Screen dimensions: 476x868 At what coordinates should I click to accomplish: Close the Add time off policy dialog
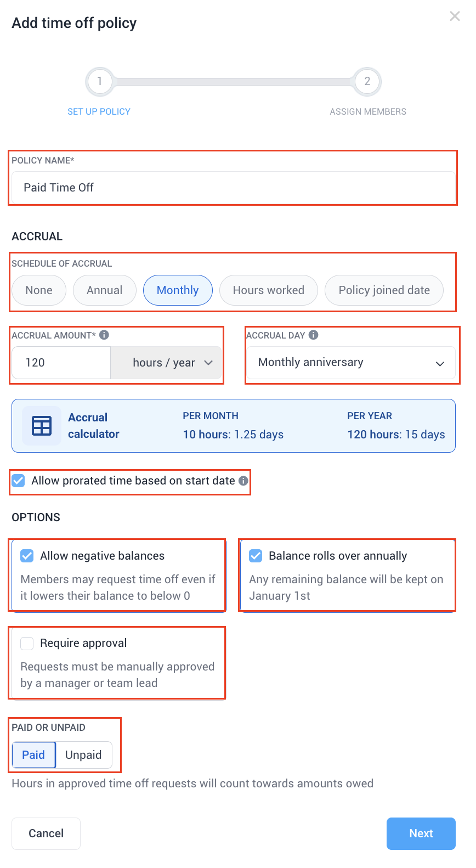coord(455,16)
